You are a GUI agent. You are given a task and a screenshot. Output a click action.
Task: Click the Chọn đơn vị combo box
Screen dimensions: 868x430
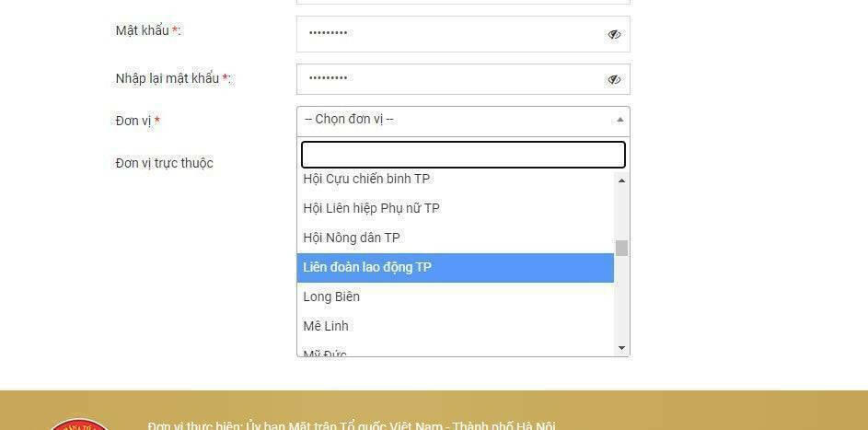coord(463,120)
